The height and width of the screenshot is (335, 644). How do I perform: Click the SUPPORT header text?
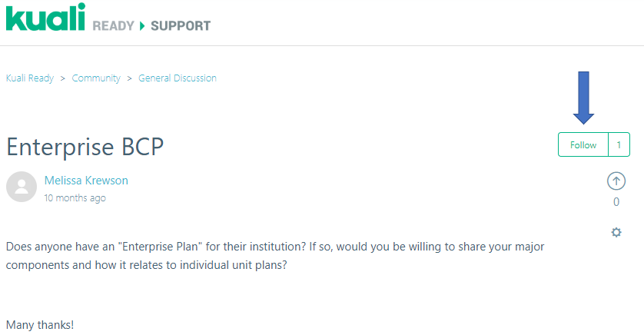pyautogui.click(x=181, y=26)
